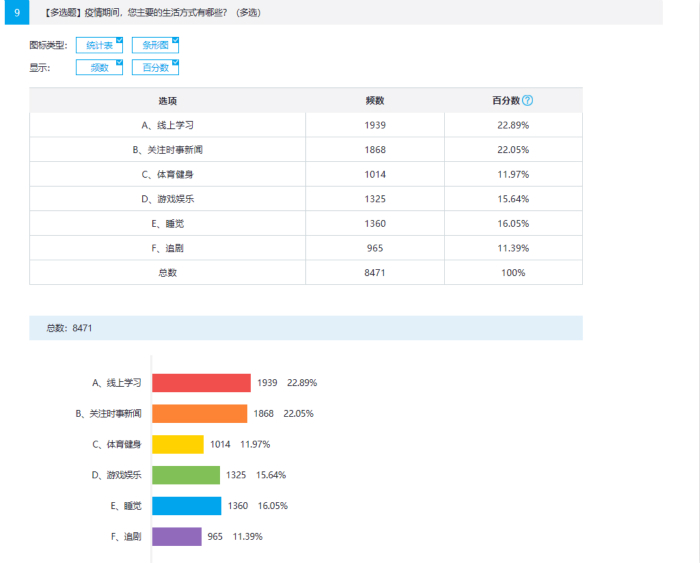Click the yellow bar for 体育健身
Screen dimensions: 700x563
(177, 445)
